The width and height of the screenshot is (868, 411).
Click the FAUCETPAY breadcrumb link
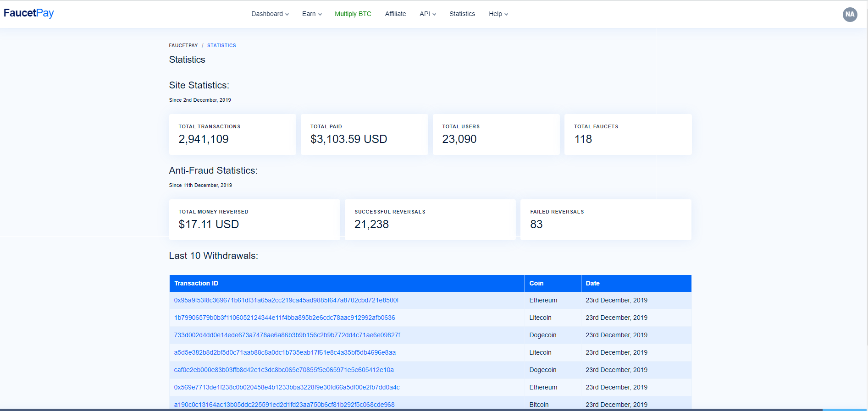pos(183,46)
